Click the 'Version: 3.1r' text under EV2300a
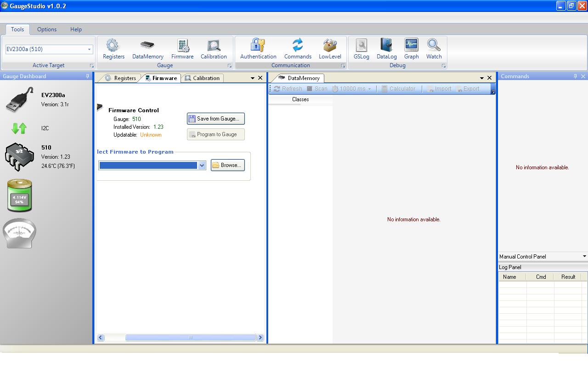Screen dimensions: 588x368 (55, 104)
